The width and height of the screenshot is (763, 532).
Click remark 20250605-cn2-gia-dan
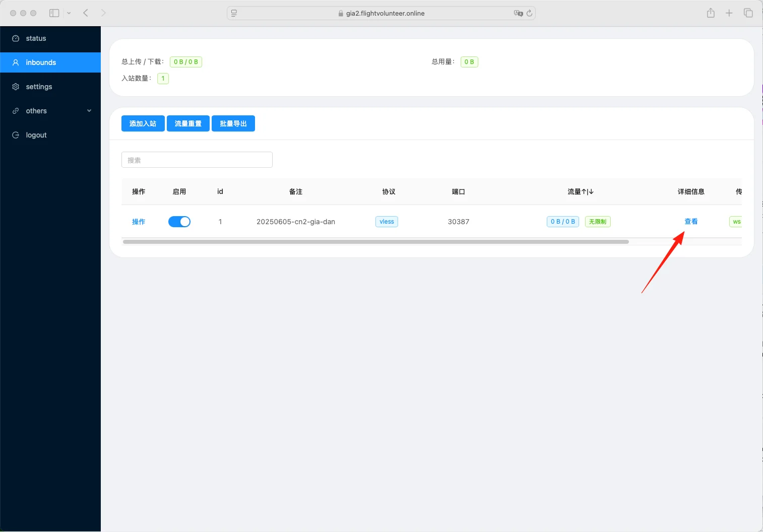(x=296, y=222)
